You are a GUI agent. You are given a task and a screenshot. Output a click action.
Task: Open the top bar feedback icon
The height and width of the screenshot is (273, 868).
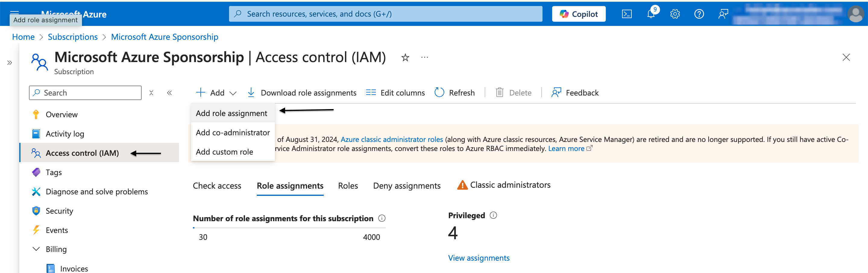[723, 14]
